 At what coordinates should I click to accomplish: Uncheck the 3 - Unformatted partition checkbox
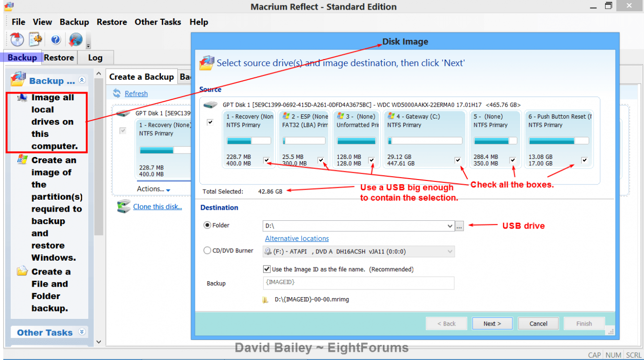(x=371, y=160)
